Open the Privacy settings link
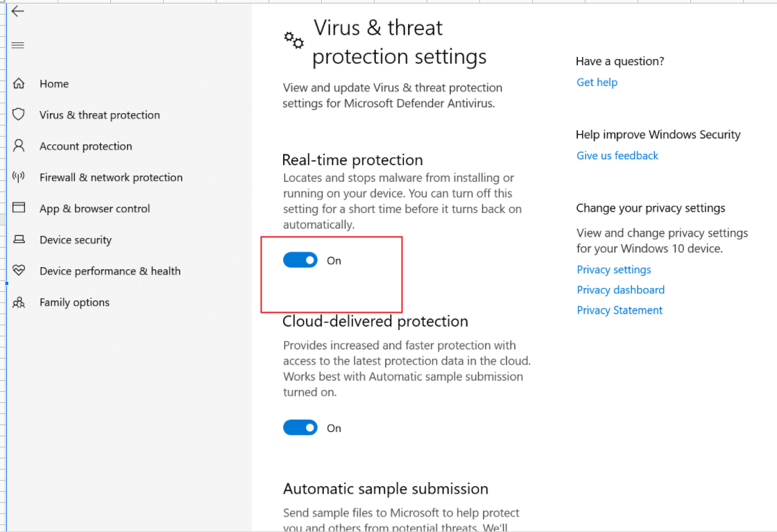777x532 pixels. click(x=614, y=270)
